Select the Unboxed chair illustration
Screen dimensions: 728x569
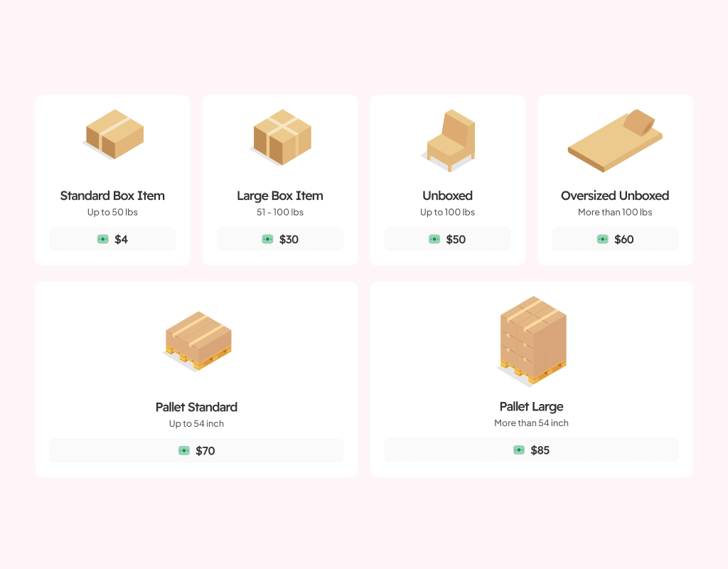coord(448,140)
